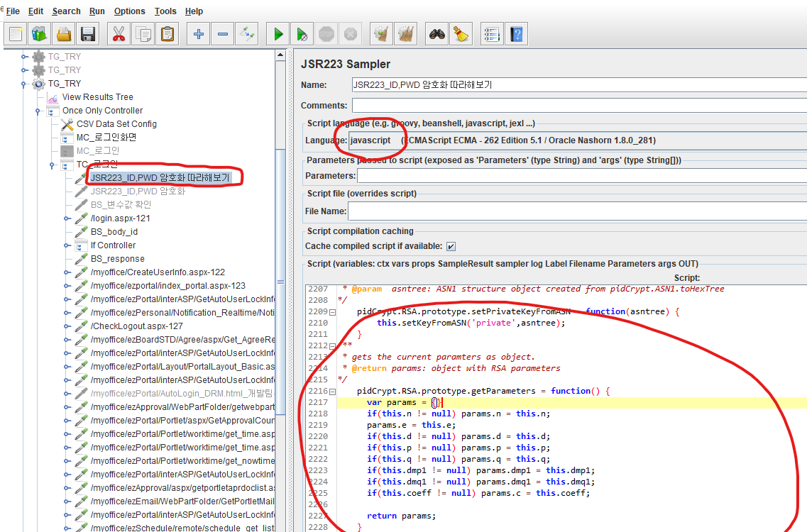Click the Open file folder icon
807x532 pixels.
tap(64, 35)
